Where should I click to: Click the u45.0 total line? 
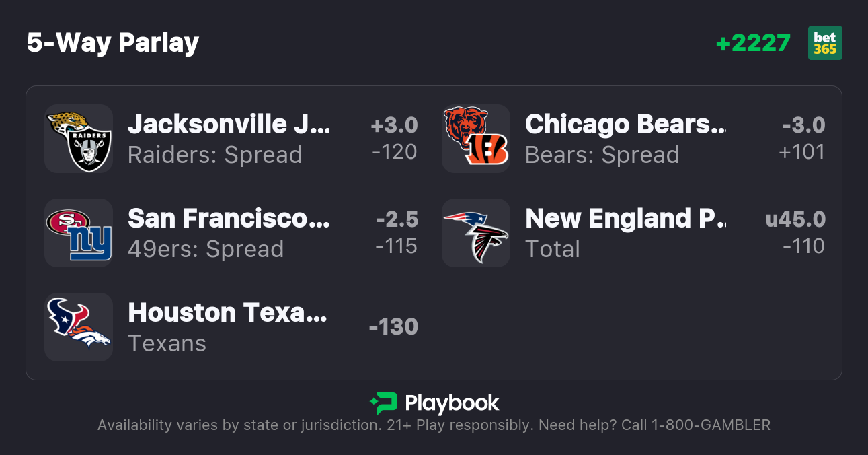tap(795, 219)
